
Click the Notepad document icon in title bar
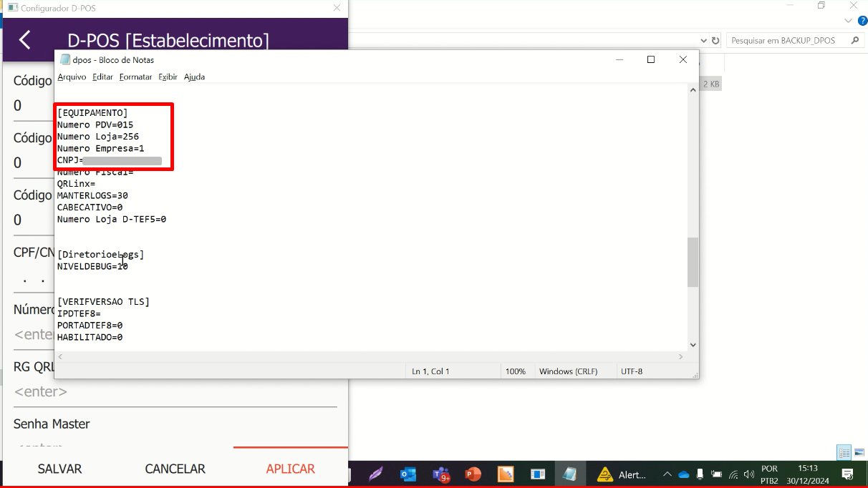pyautogui.click(x=65, y=59)
